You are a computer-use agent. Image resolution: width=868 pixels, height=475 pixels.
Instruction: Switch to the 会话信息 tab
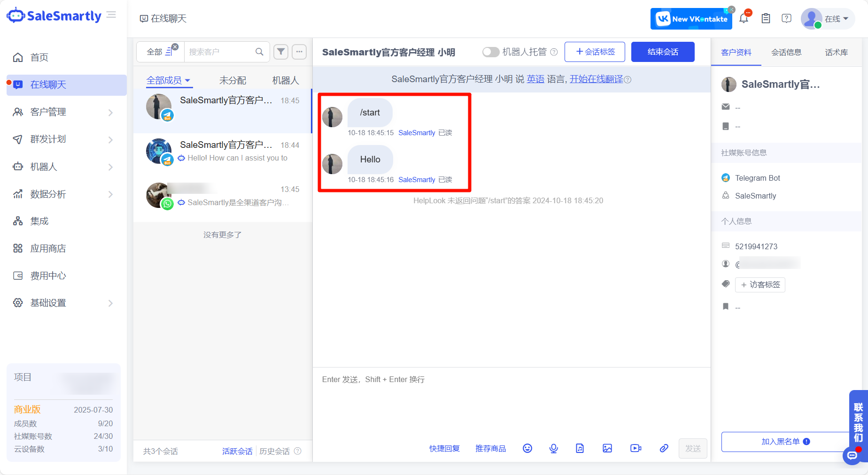point(786,53)
